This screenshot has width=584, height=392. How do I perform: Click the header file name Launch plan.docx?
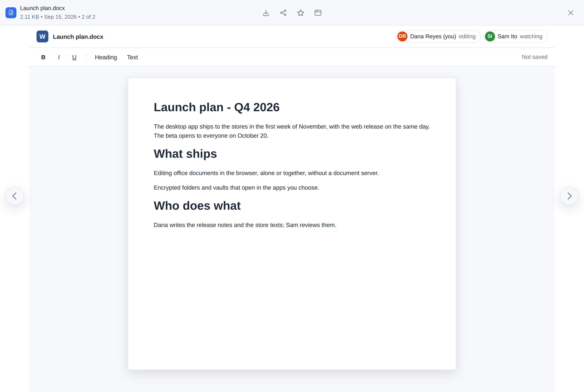click(x=42, y=8)
